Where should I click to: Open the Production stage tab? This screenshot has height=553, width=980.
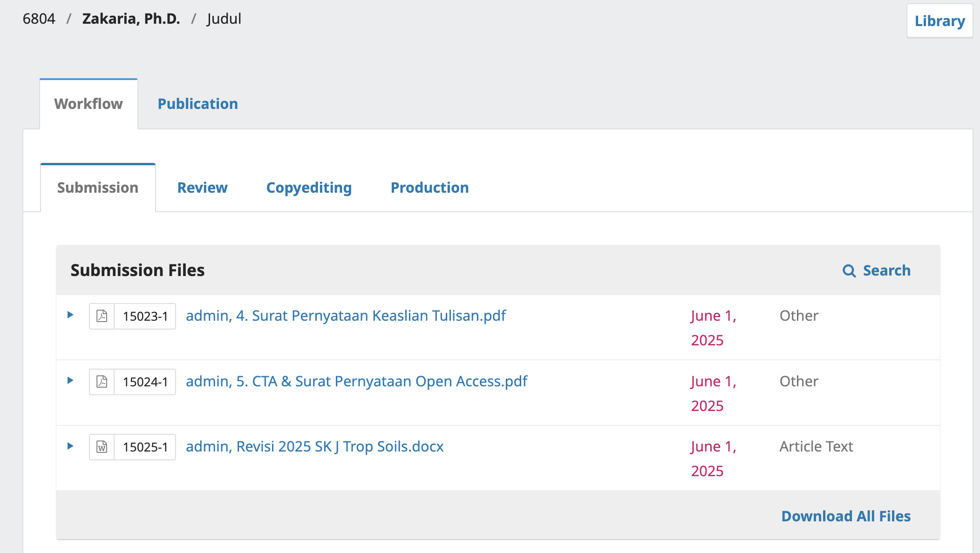click(x=429, y=188)
